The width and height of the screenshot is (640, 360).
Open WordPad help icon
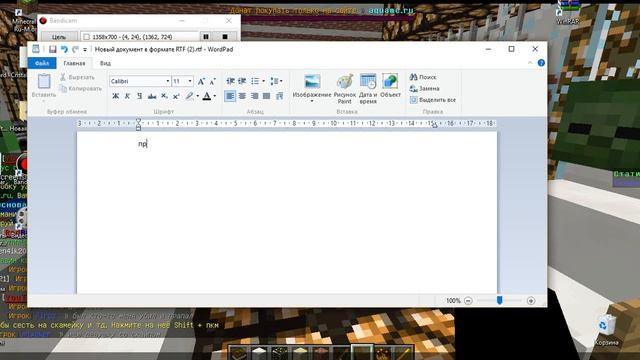pyautogui.click(x=541, y=63)
